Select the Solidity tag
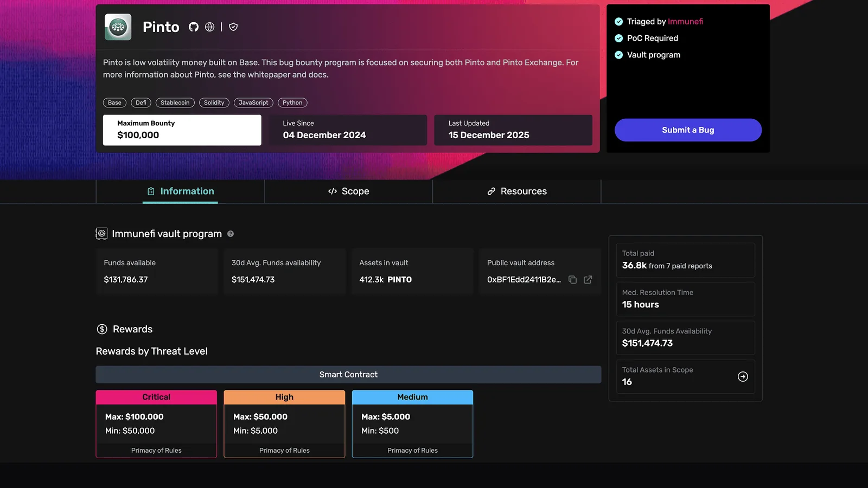 click(214, 102)
